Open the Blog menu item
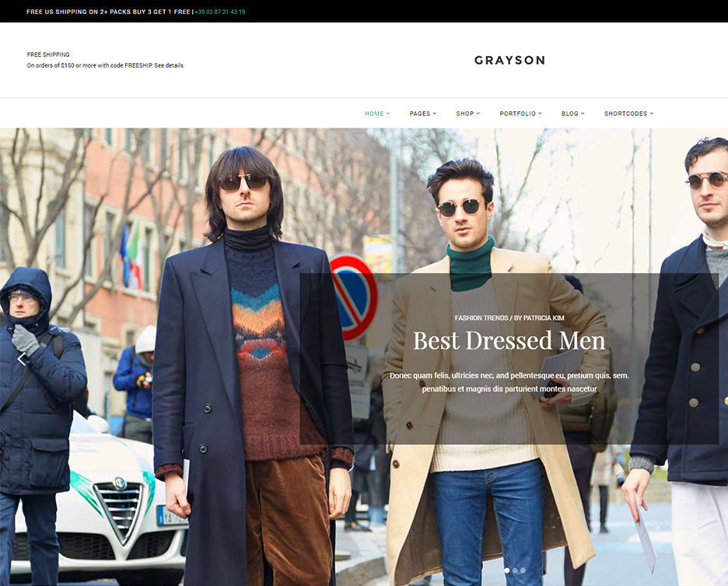This screenshot has height=586, width=728. click(569, 114)
